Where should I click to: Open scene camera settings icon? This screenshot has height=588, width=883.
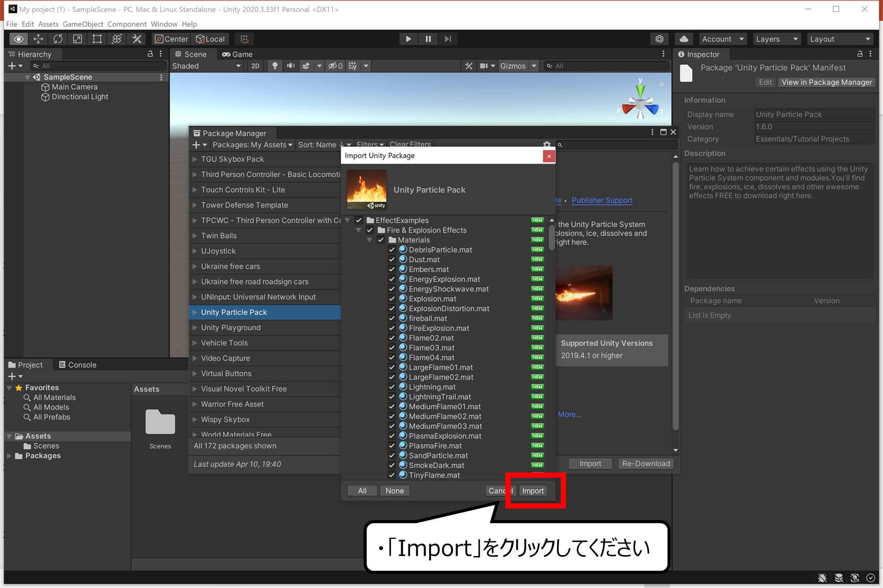click(484, 66)
